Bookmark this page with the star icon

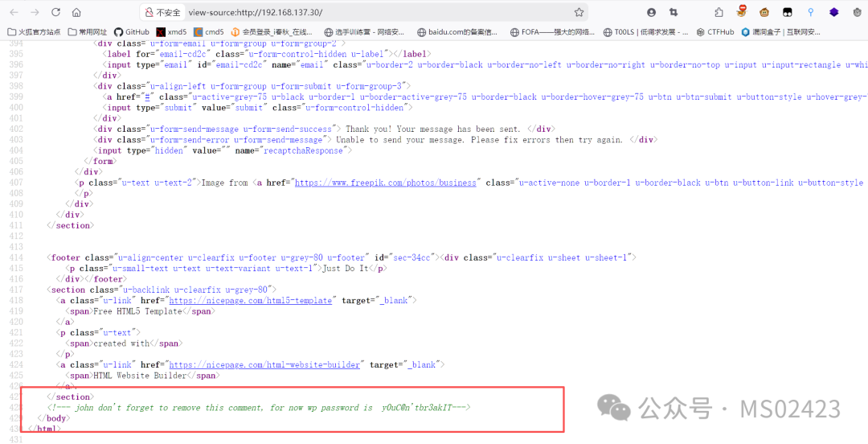[x=579, y=12]
